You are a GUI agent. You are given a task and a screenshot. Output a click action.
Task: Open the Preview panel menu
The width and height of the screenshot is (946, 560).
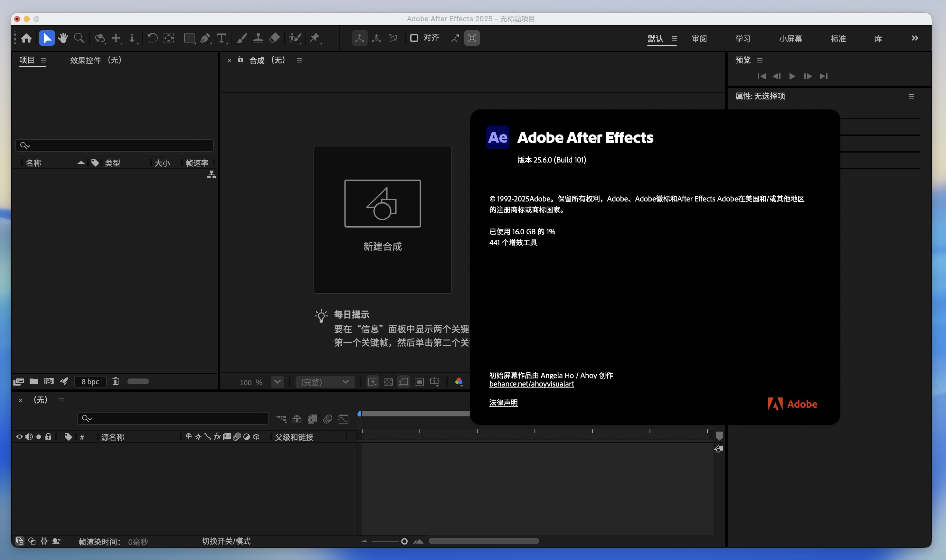tap(760, 60)
